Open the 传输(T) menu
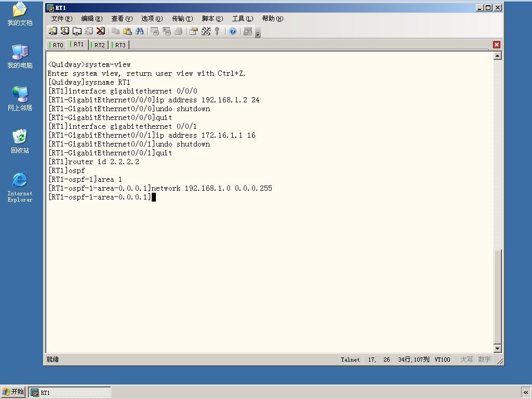This screenshot has height=399, width=532. (x=182, y=19)
